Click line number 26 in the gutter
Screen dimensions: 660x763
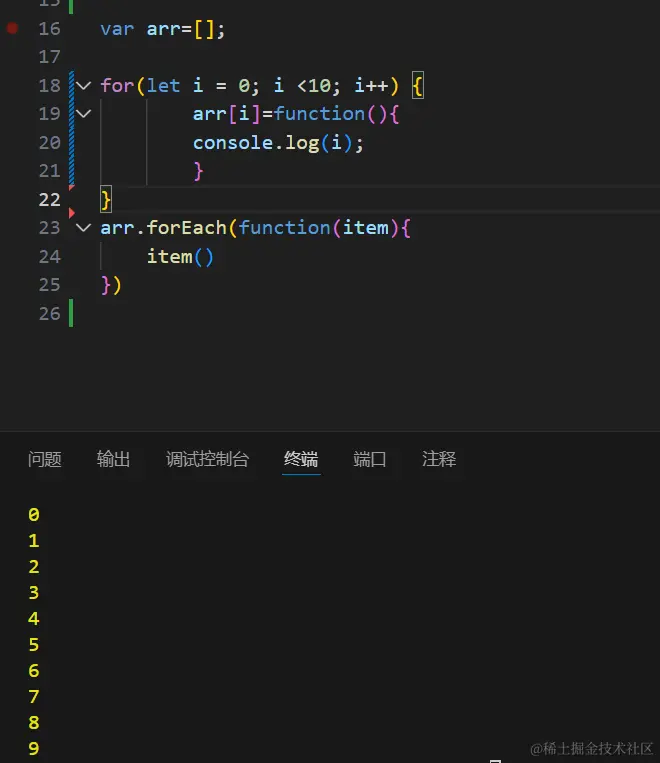click(x=50, y=313)
